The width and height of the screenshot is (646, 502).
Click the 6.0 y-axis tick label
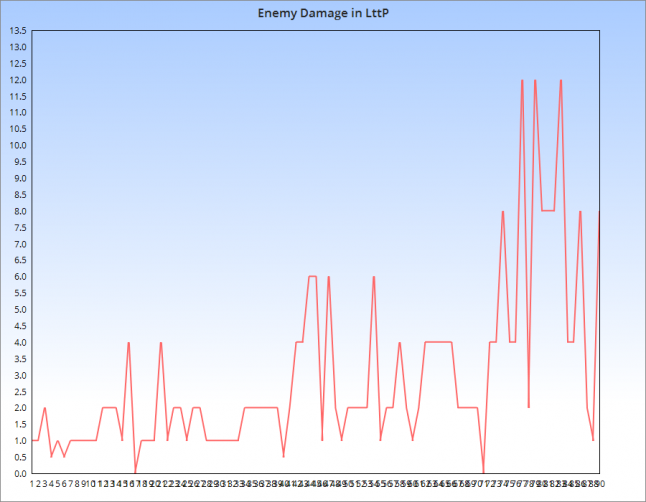pos(17,277)
